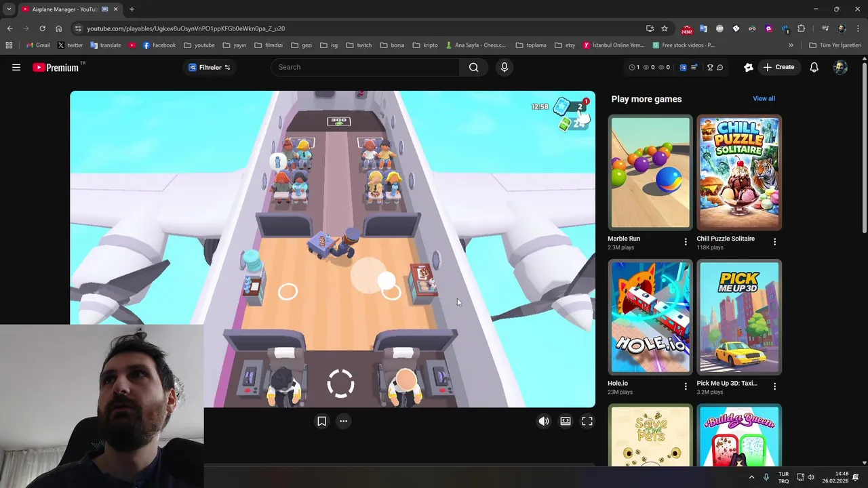Open Tüm Yer İşaretleri folder
The height and width of the screenshot is (488, 868).
click(x=835, y=45)
